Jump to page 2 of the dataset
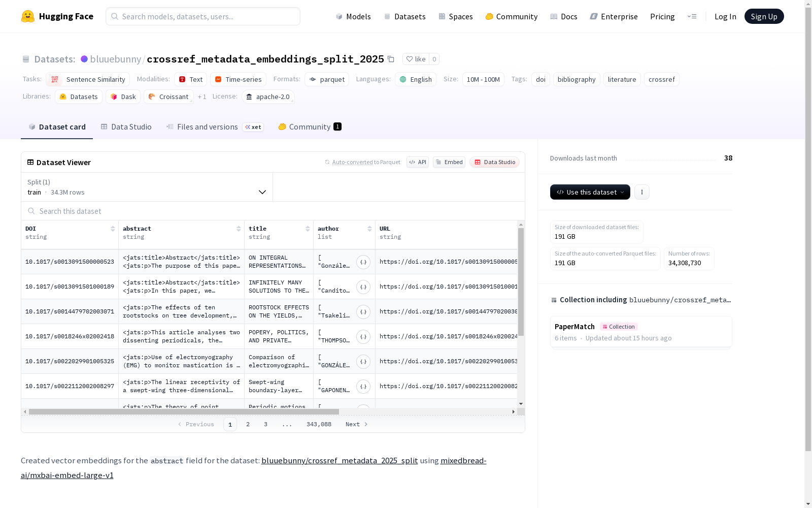This screenshot has height=508, width=812. pyautogui.click(x=248, y=424)
